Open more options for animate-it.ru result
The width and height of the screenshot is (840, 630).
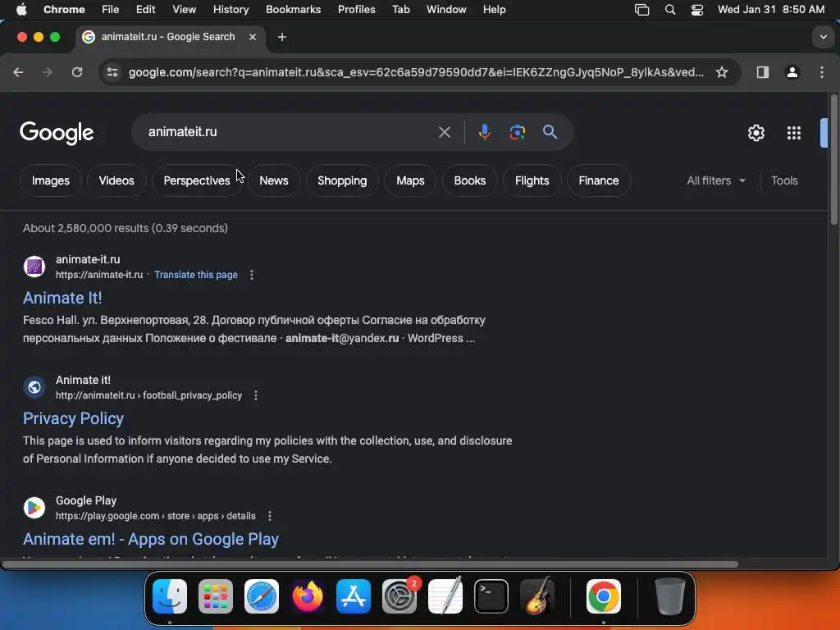click(251, 275)
